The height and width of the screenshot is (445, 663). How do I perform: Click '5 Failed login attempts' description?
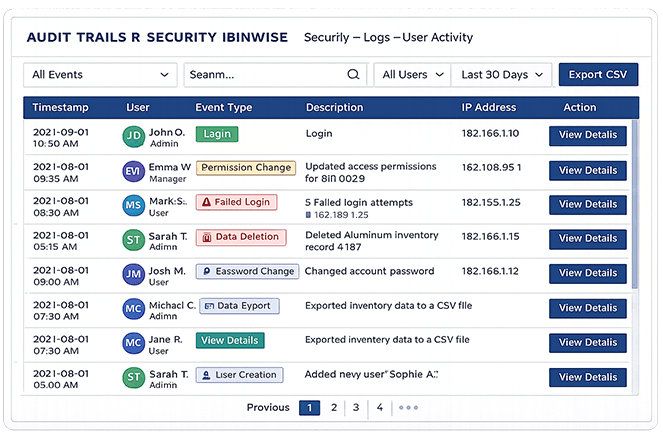tap(359, 203)
